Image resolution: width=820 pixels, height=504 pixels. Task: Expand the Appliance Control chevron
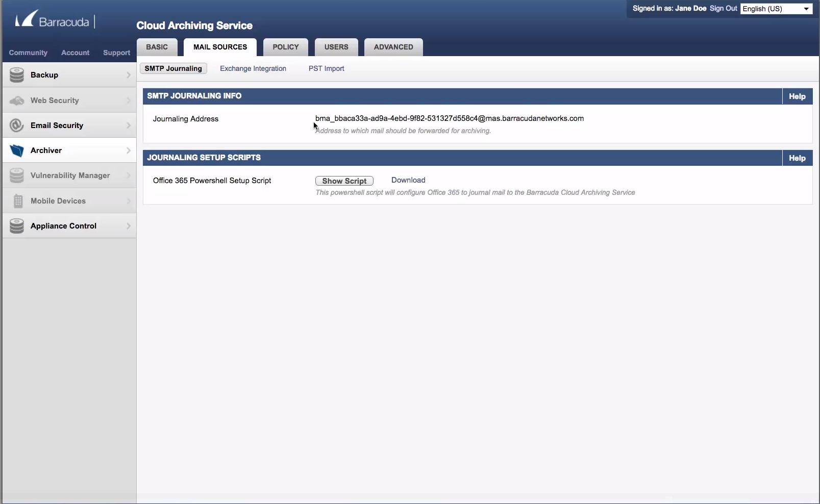[129, 226]
